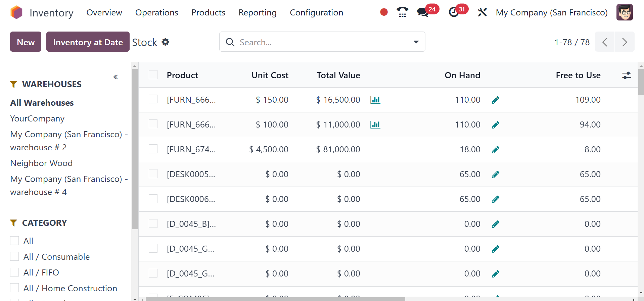Click the red recording dot icon

tap(384, 12)
